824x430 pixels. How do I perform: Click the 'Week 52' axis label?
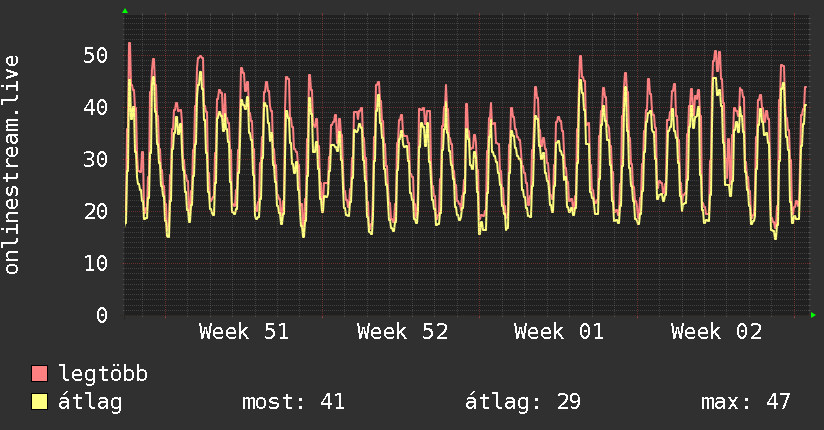pyautogui.click(x=403, y=332)
